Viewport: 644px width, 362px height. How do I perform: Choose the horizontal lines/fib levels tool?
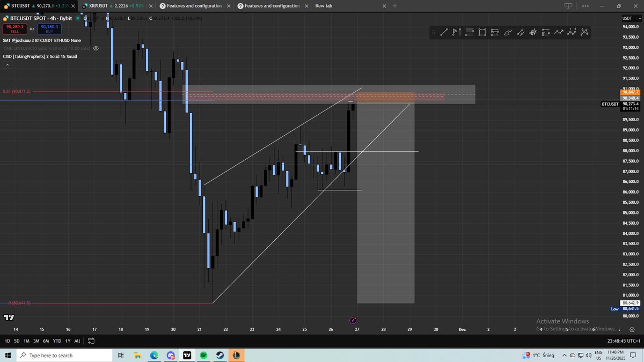tap(470, 32)
